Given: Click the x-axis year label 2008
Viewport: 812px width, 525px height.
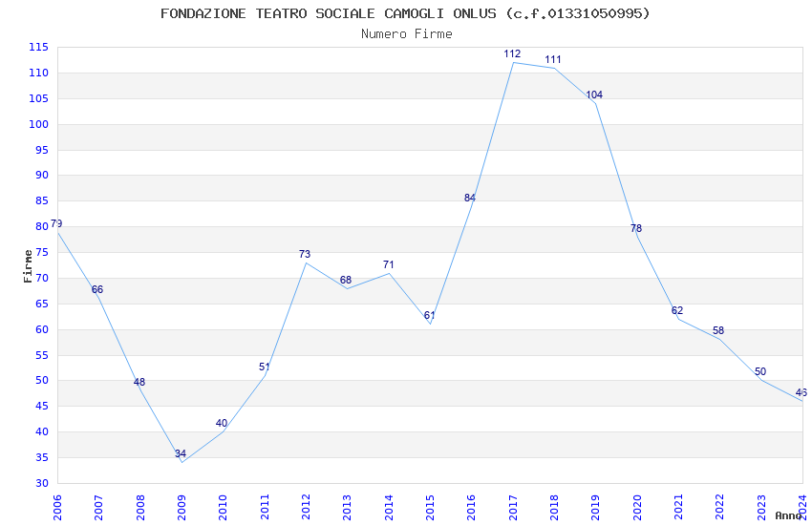Looking at the screenshot, I should coord(139,507).
